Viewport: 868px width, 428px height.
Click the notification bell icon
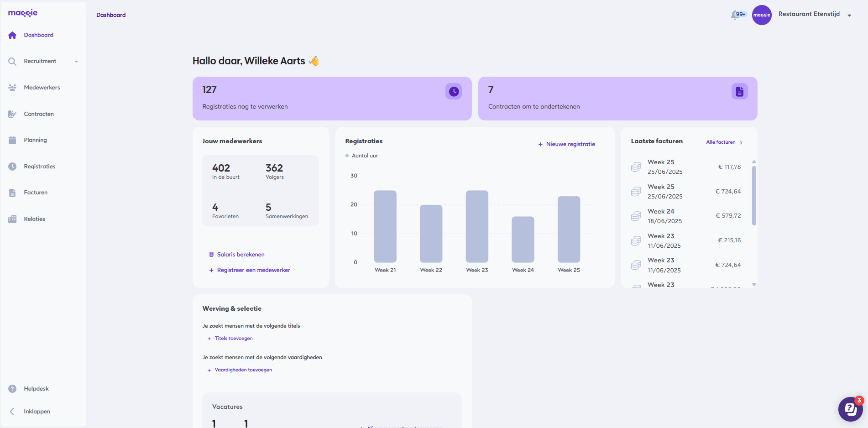pyautogui.click(x=735, y=15)
